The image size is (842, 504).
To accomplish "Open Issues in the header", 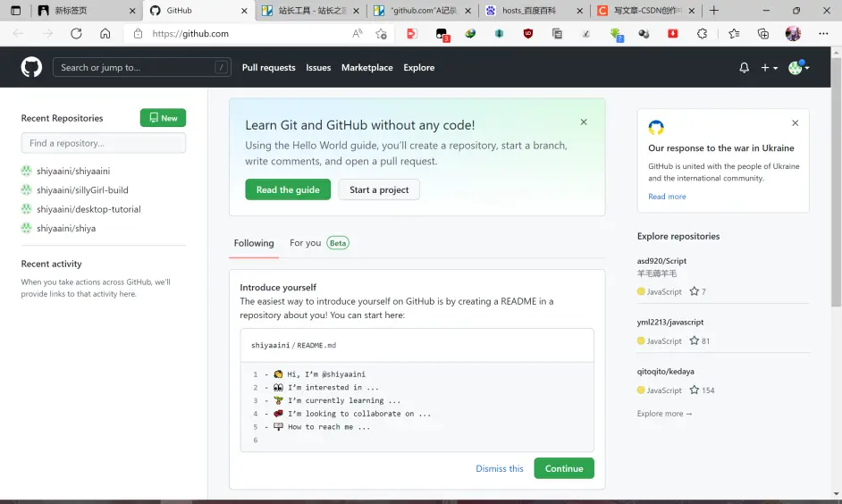I will 318,68.
